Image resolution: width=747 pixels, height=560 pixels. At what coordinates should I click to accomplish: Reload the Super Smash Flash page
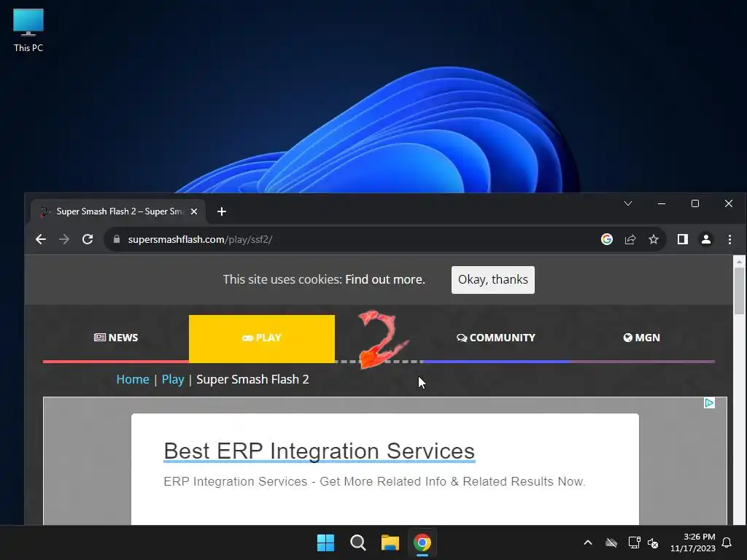88,239
